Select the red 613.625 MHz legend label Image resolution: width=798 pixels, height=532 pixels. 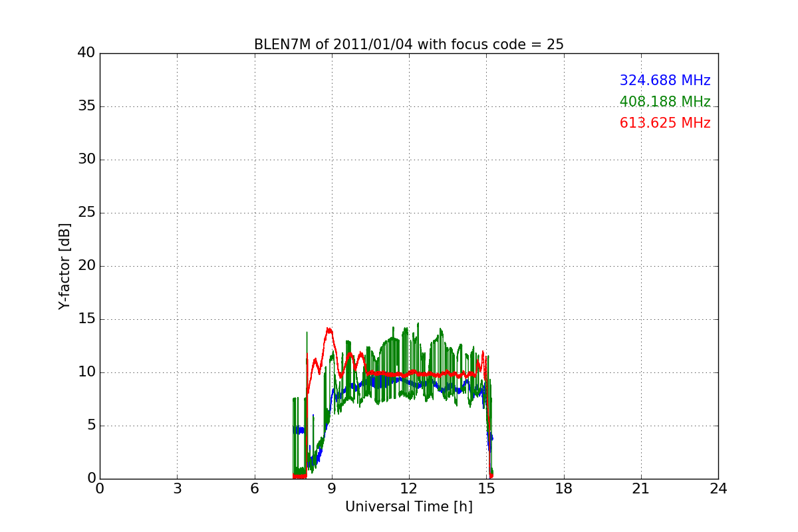coord(665,123)
